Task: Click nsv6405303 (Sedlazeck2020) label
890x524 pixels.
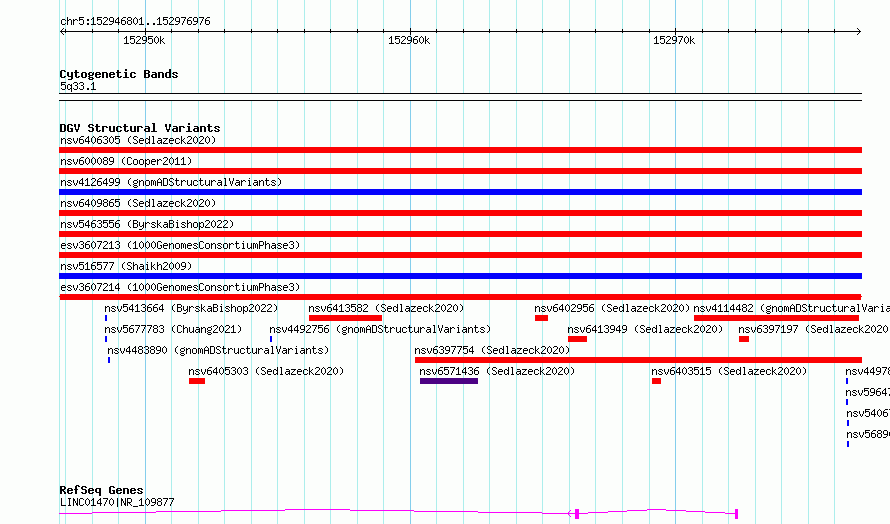Action: click(266, 371)
